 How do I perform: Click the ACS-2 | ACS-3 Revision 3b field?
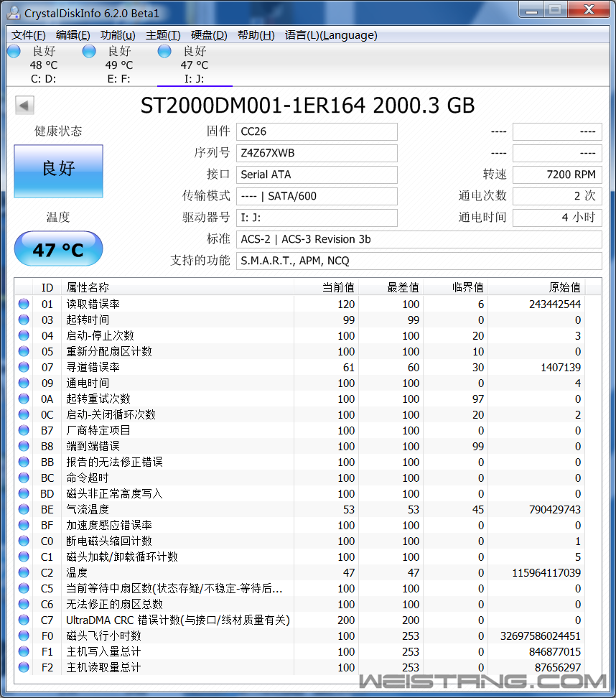[419, 240]
